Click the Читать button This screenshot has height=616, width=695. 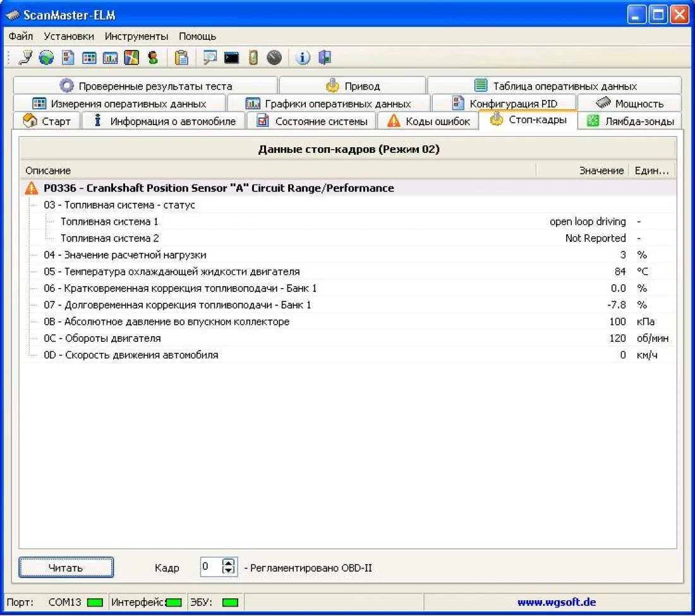coord(66,568)
